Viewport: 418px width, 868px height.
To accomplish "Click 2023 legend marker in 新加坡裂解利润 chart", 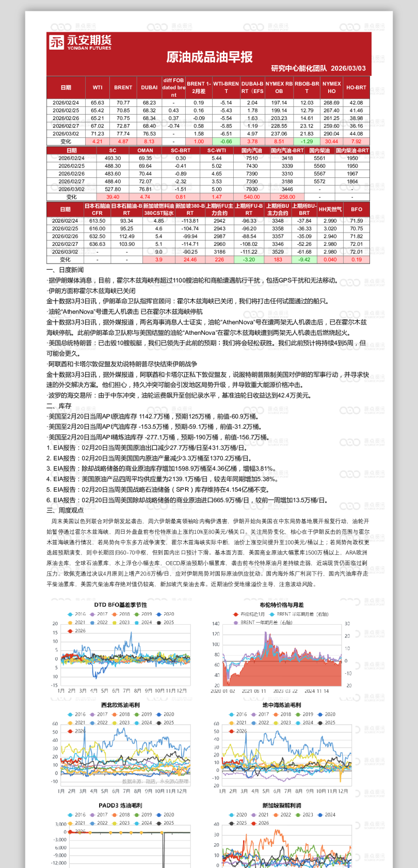I will [x=298, y=815].
